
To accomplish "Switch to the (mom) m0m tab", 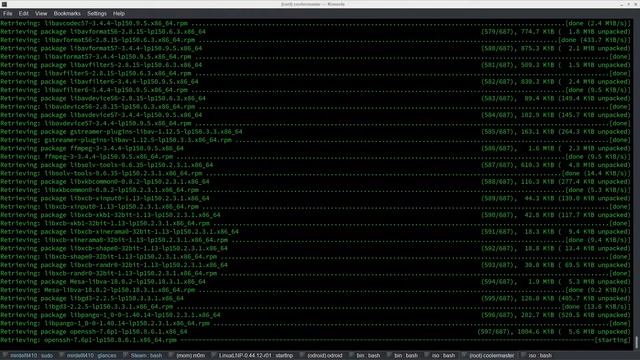I will click(189, 356).
